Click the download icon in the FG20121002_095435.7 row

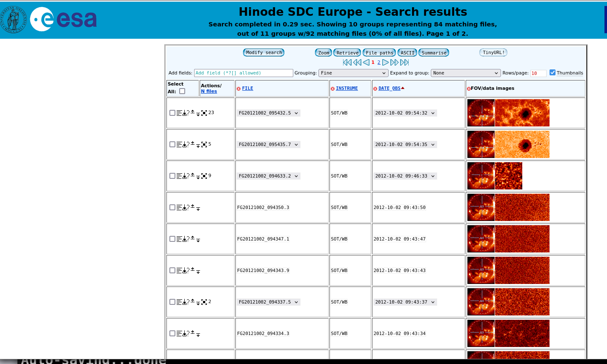(x=184, y=144)
